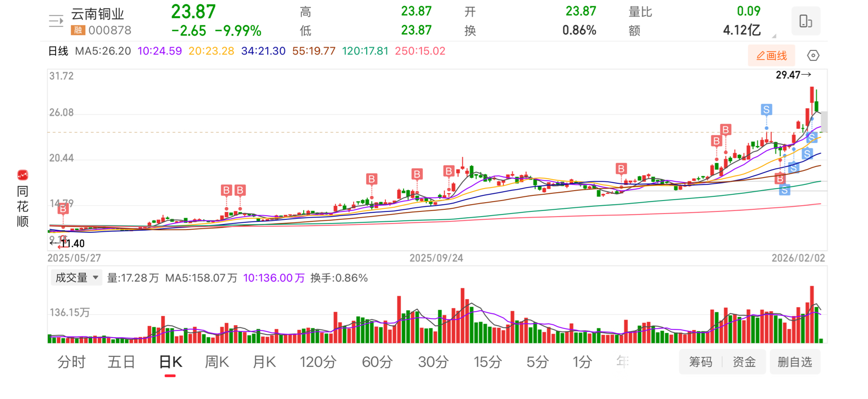Click the pink MA 250:15.02 value
The width and height of the screenshot is (868, 399).
click(x=420, y=51)
